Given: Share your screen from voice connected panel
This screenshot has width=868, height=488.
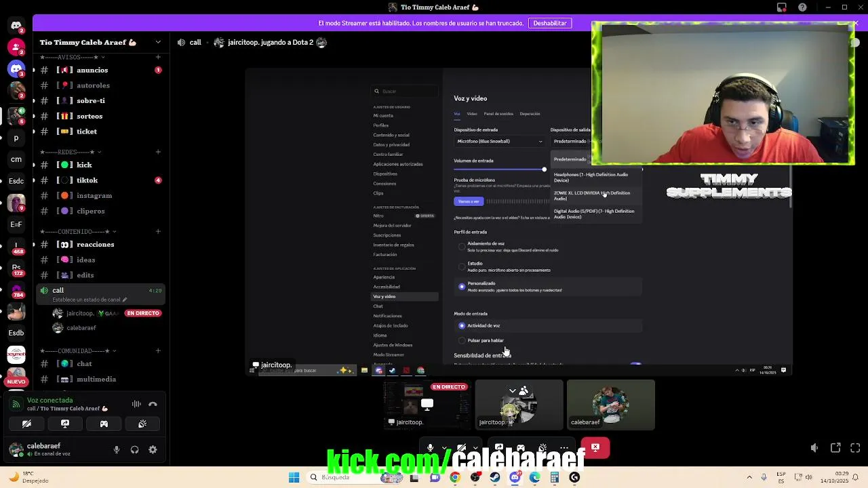Looking at the screenshot, I should (65, 424).
